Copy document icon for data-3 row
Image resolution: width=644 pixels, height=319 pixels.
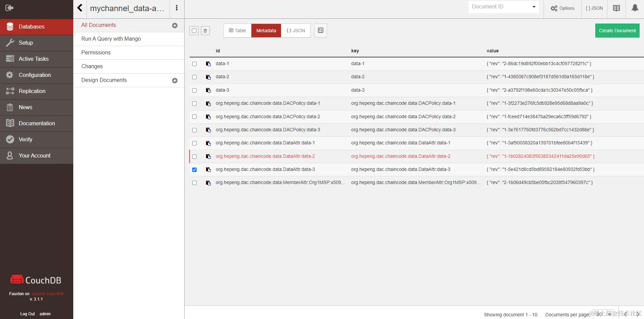click(x=208, y=90)
